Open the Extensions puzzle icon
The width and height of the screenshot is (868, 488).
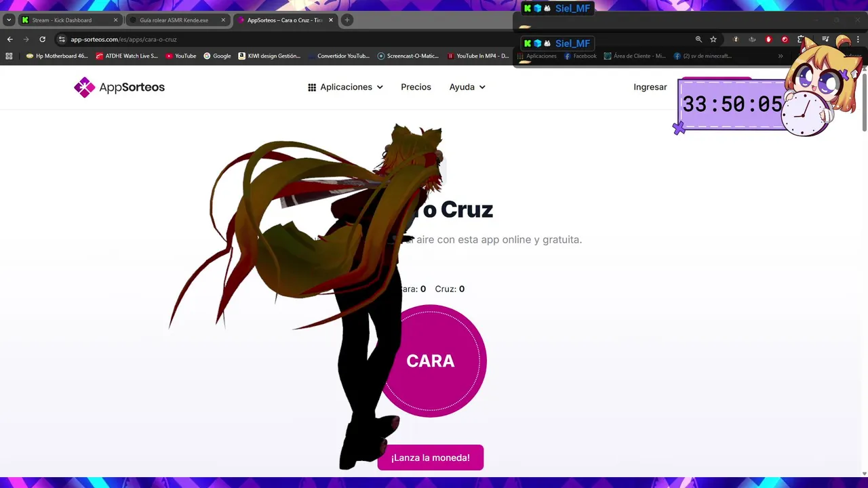(x=801, y=39)
